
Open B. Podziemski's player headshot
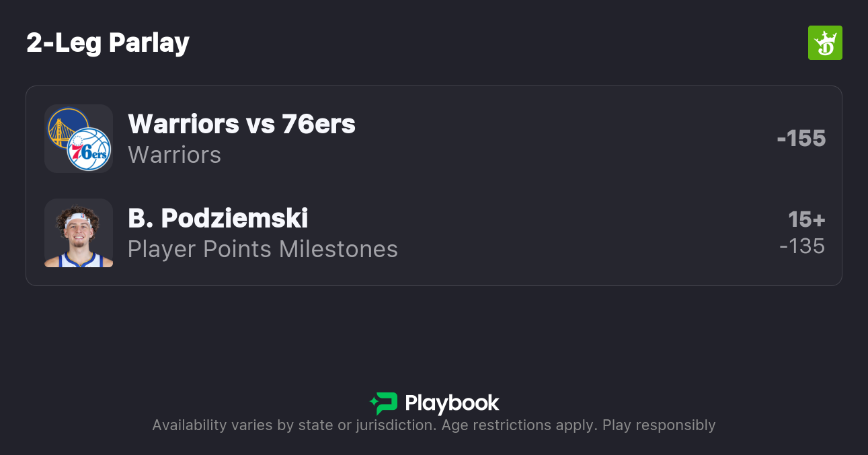pos(79,233)
